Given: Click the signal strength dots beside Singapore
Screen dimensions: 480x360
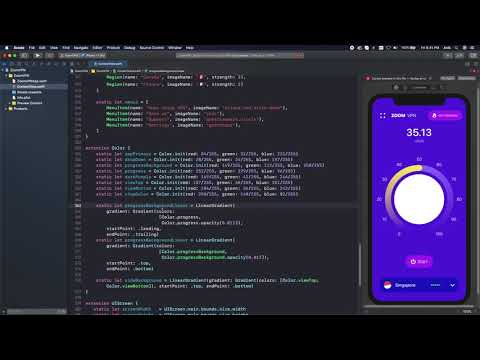Looking at the screenshot, I should point(435,285).
